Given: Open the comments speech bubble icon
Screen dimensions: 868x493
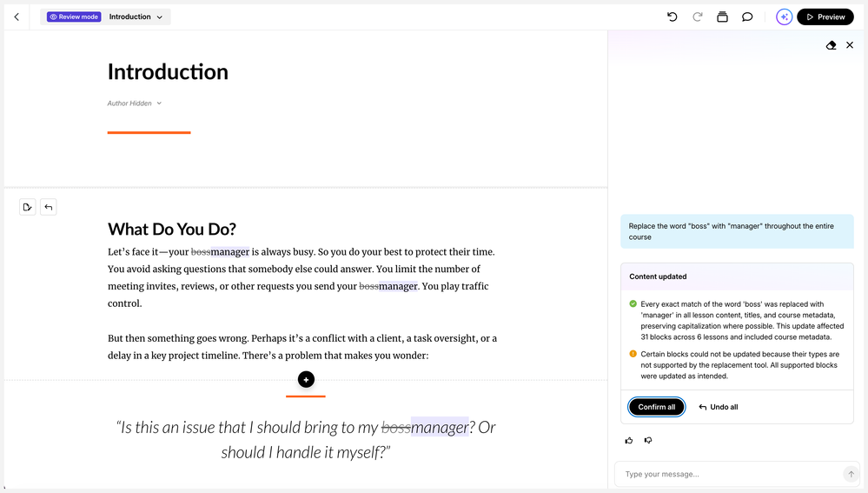Looking at the screenshot, I should 747,17.
